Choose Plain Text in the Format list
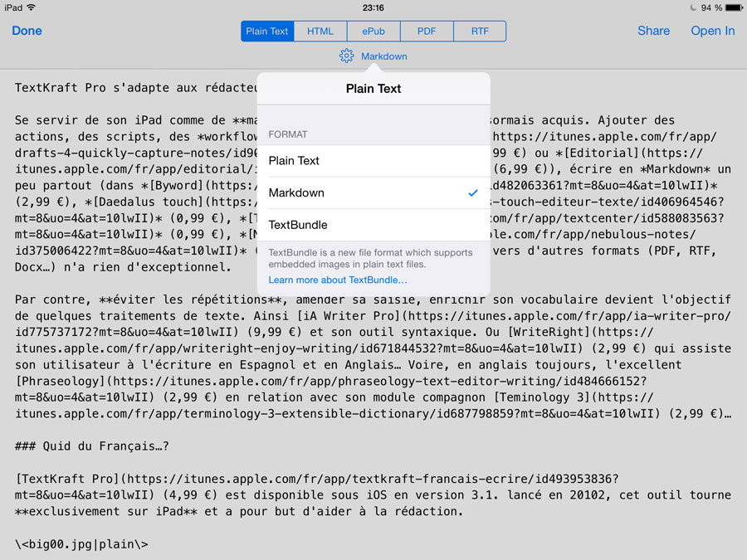747x560 pixels. click(x=373, y=161)
